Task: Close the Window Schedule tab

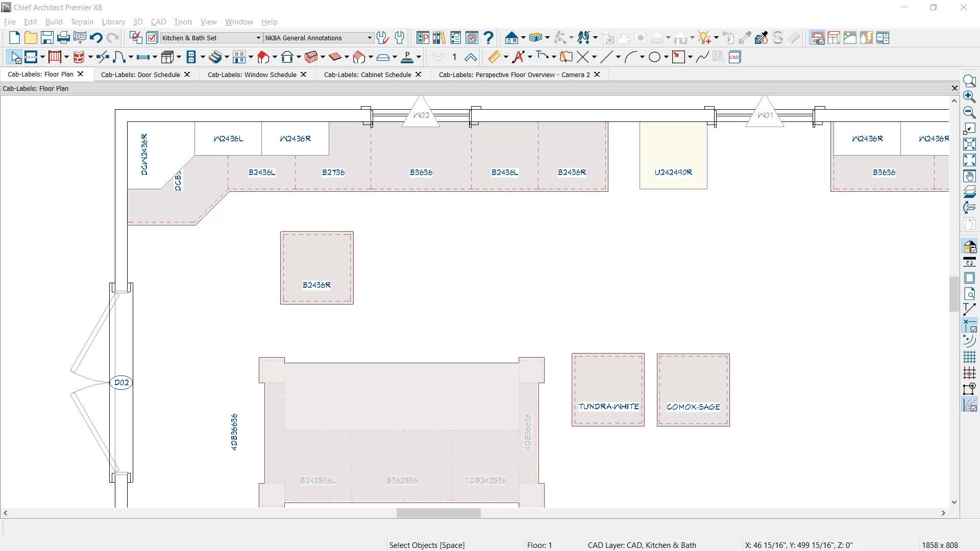Action: coord(304,74)
